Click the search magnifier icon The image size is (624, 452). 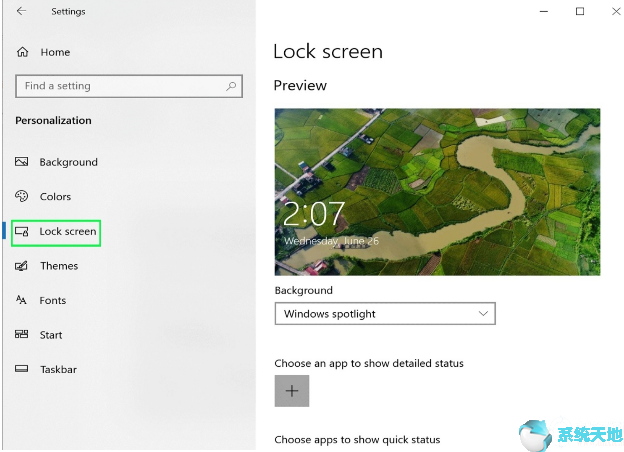tap(231, 86)
